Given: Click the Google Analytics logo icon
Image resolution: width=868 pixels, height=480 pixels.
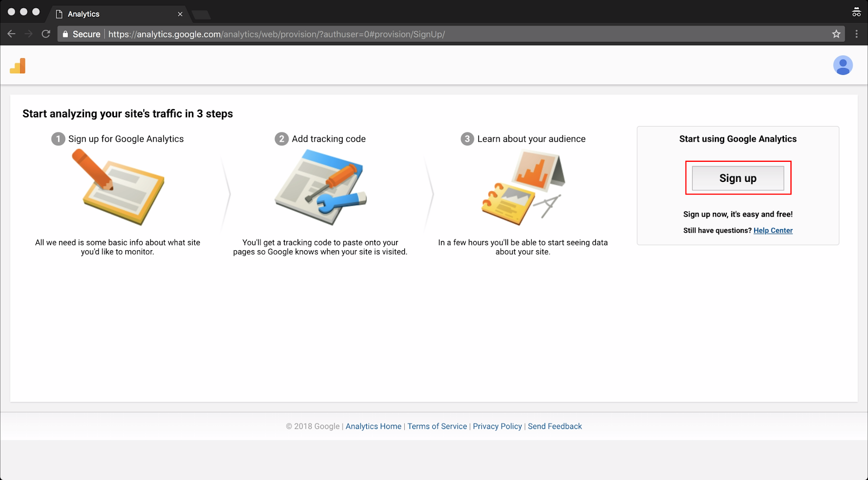Looking at the screenshot, I should (x=18, y=66).
